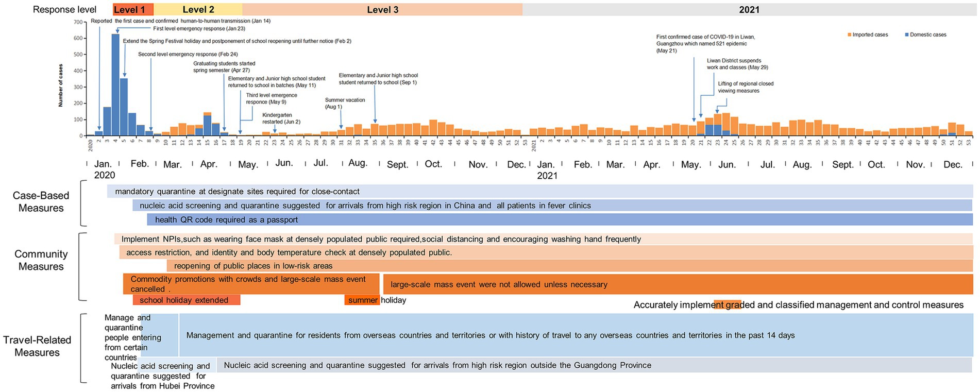
Task: Click the 'outside the Guangdong Province' screening bar
Action: tap(595, 365)
